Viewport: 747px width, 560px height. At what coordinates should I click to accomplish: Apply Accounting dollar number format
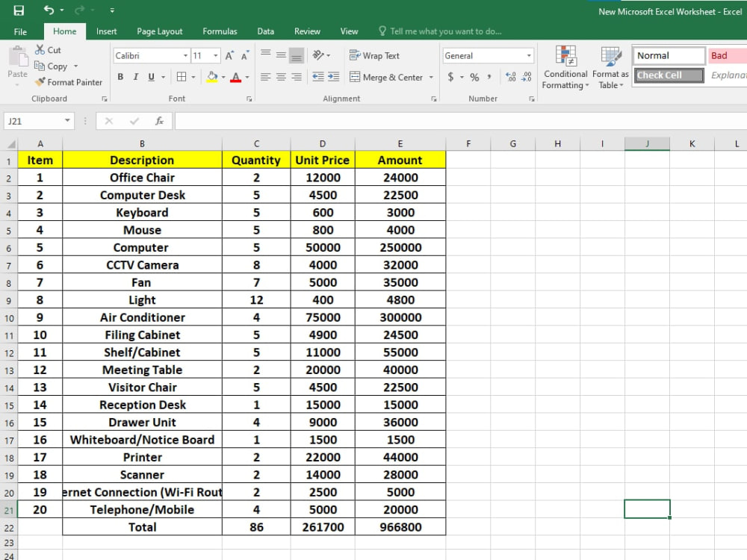450,77
